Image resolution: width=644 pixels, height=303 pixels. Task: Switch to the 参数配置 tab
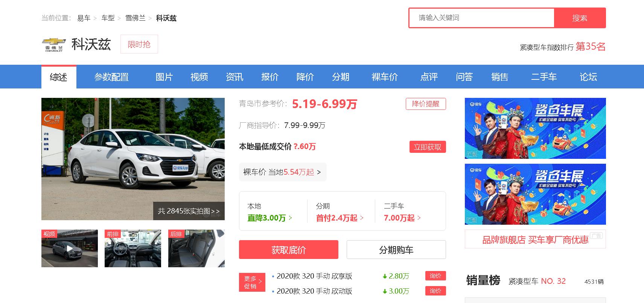(111, 77)
